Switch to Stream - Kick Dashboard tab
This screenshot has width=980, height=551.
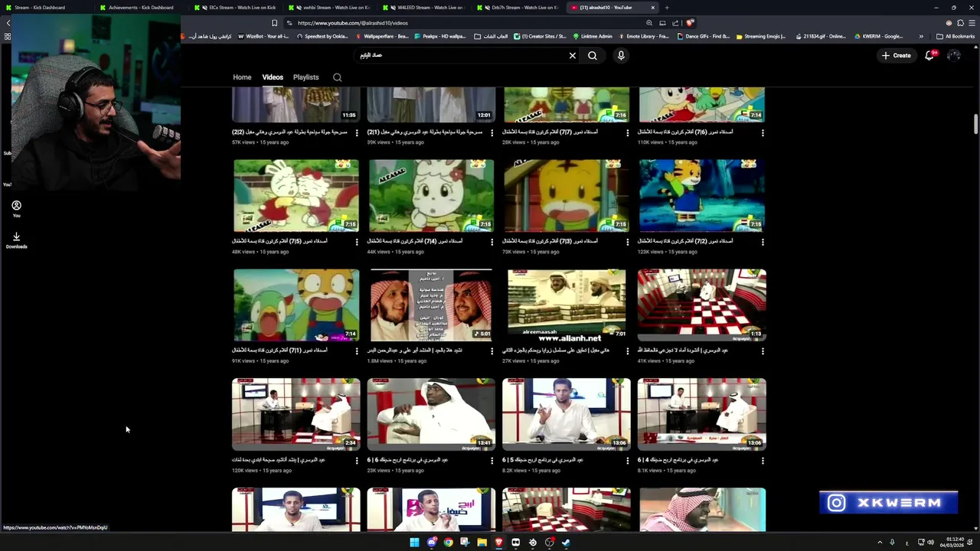pos(46,8)
